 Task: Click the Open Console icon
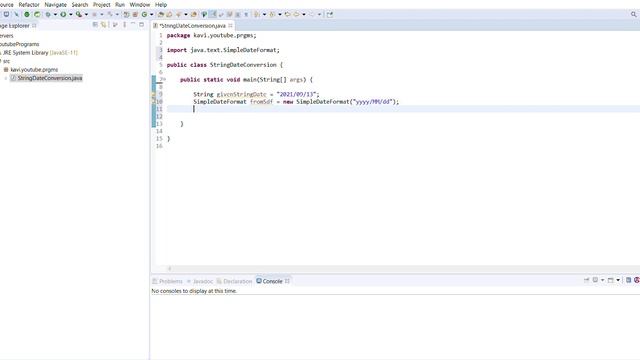(611, 280)
